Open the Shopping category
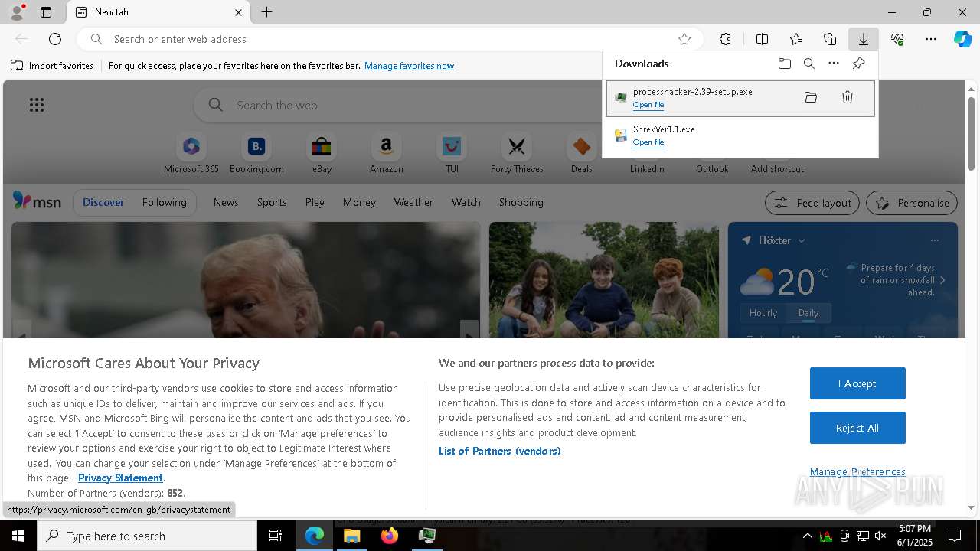The height and width of the screenshot is (551, 980). tap(521, 202)
